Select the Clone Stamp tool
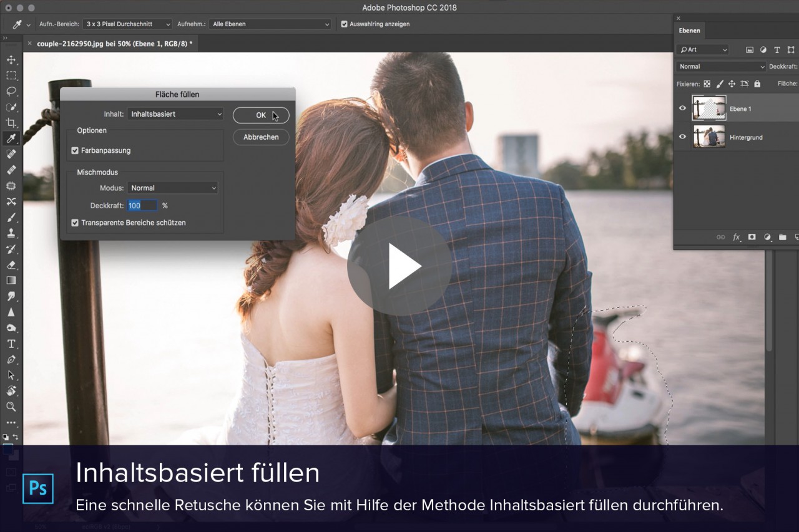799x532 pixels. [x=11, y=233]
